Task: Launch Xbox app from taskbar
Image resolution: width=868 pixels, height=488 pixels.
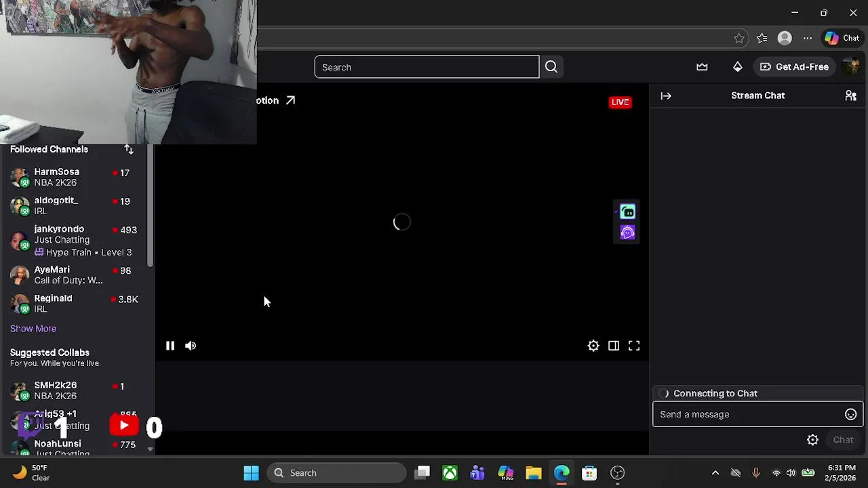Action: pos(450,473)
